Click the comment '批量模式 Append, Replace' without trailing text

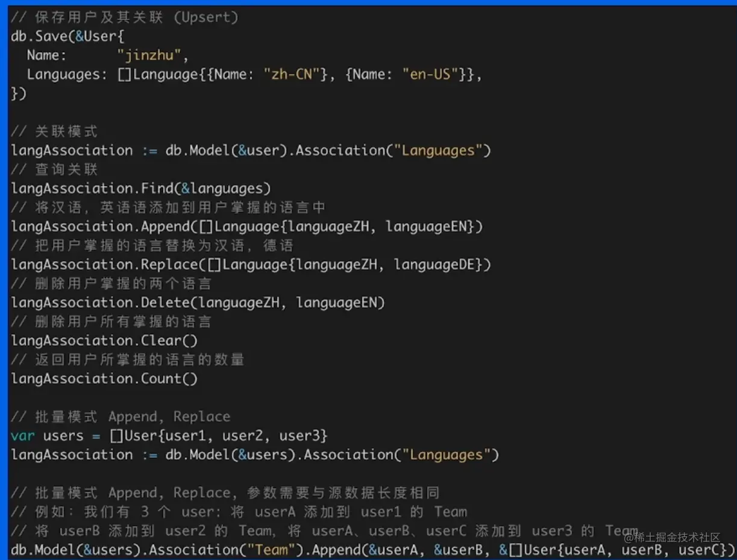[121, 417]
